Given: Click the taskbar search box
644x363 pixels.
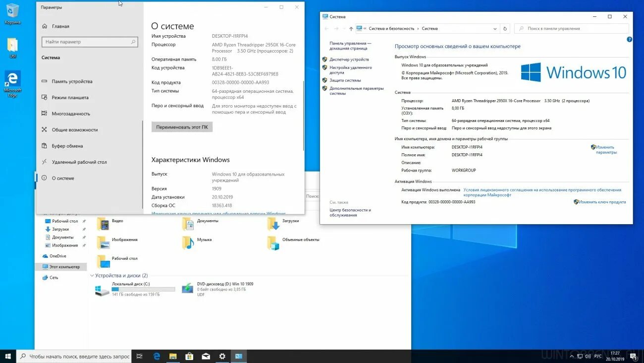Looking at the screenshot, I should pos(74,356).
